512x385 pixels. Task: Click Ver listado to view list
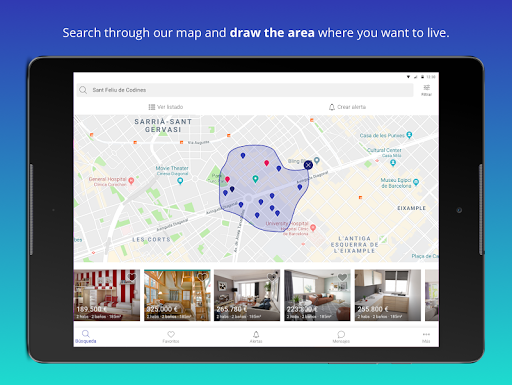[x=166, y=107]
